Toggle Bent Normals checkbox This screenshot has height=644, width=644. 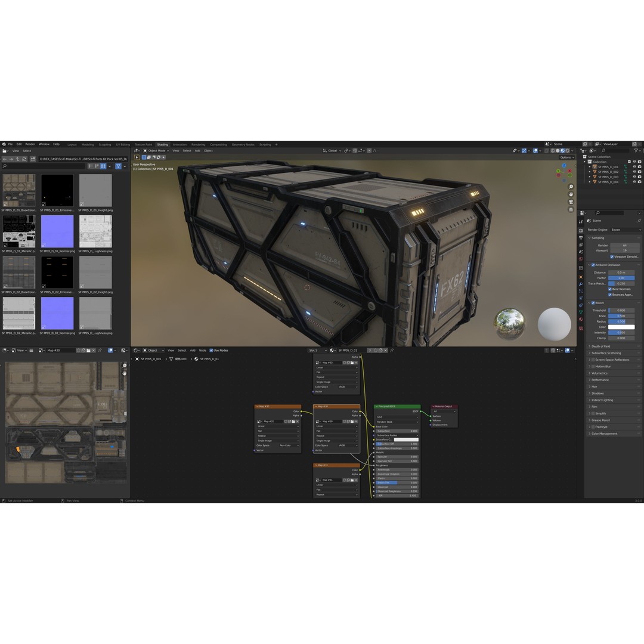pyautogui.click(x=610, y=289)
